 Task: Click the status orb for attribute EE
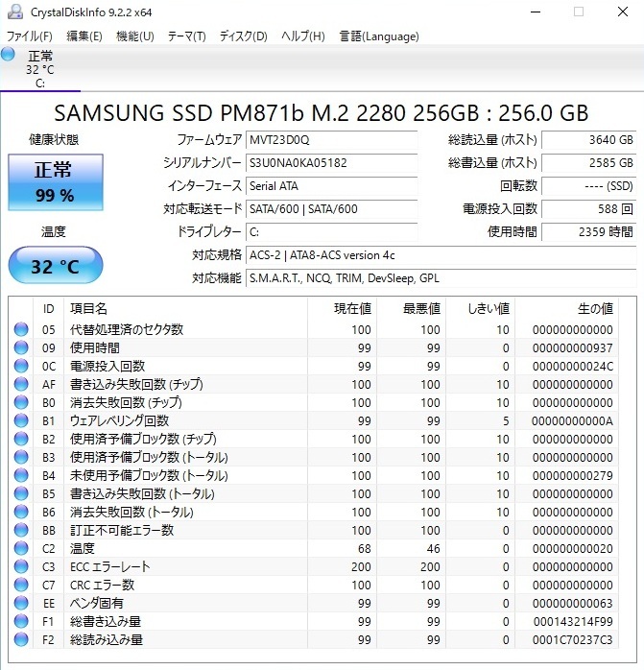(21, 603)
